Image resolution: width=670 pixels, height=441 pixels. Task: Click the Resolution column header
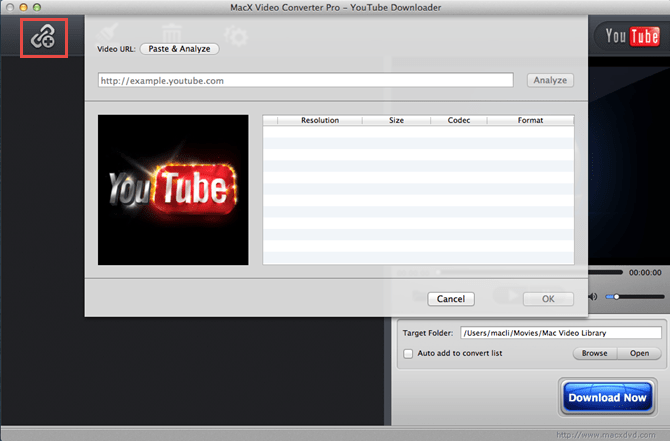pyautogui.click(x=319, y=120)
